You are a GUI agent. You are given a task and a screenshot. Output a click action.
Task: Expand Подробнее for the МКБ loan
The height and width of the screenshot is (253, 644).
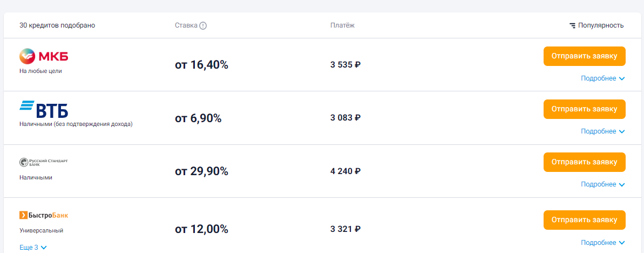click(x=602, y=78)
